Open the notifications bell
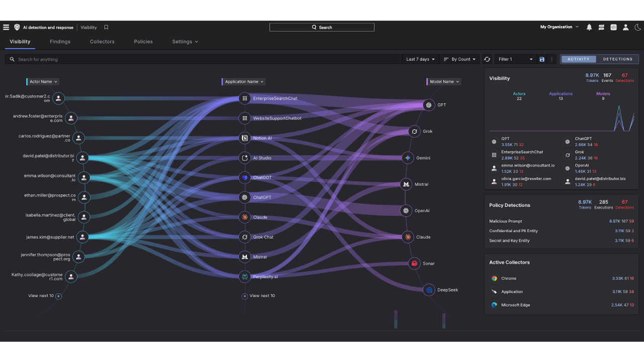Image resolution: width=644 pixels, height=362 pixels. (589, 28)
